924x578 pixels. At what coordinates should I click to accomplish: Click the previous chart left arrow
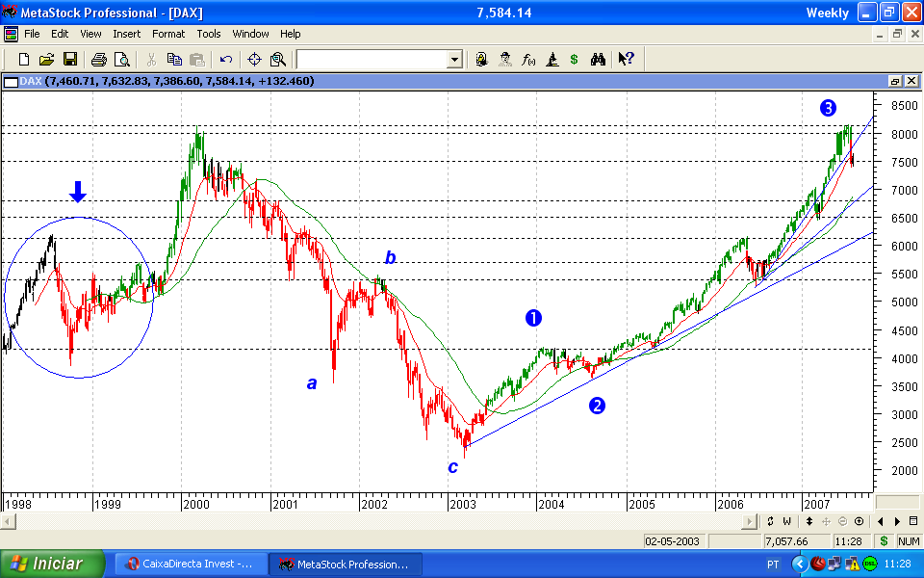(x=881, y=521)
